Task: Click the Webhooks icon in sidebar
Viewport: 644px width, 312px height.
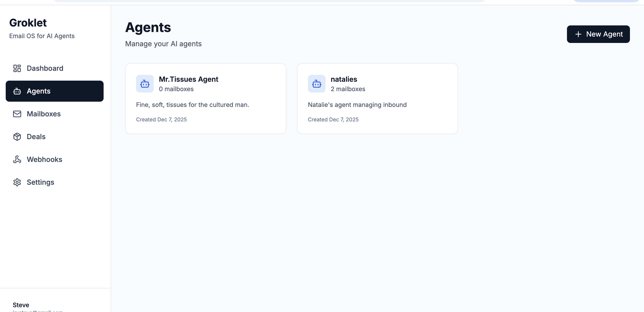Action: 17,159
